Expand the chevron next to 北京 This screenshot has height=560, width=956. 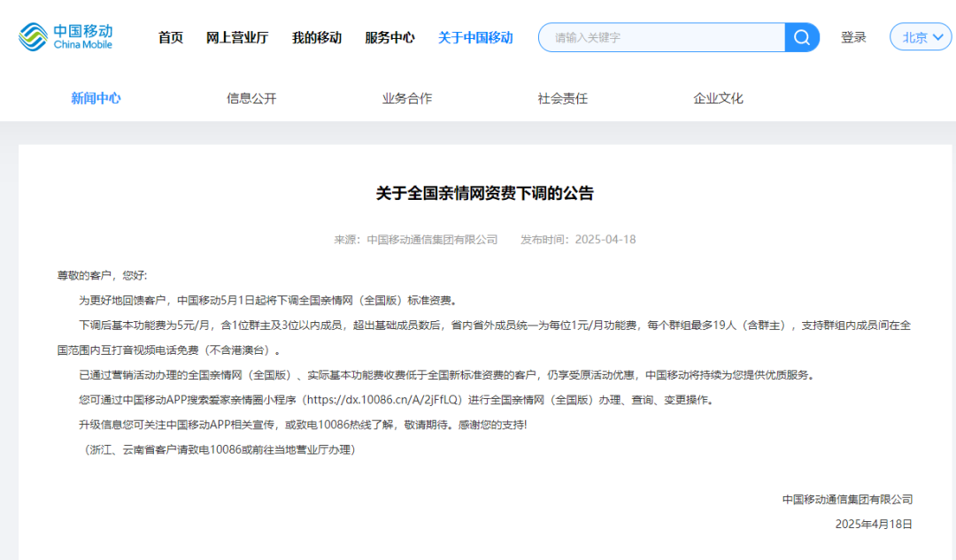pos(936,37)
